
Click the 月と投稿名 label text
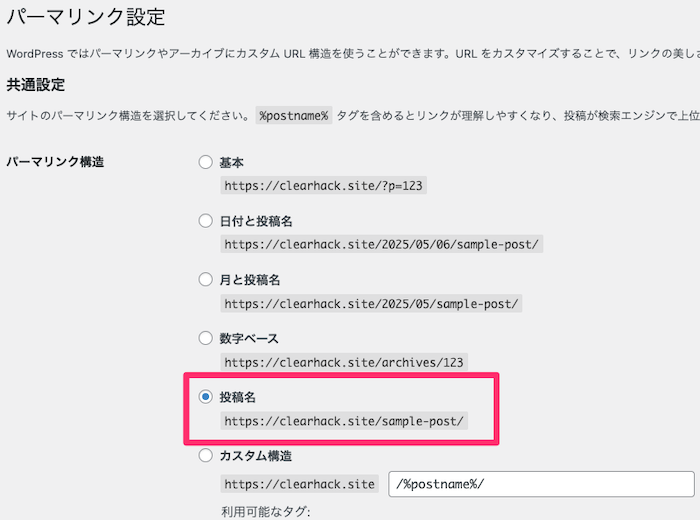[x=250, y=280]
